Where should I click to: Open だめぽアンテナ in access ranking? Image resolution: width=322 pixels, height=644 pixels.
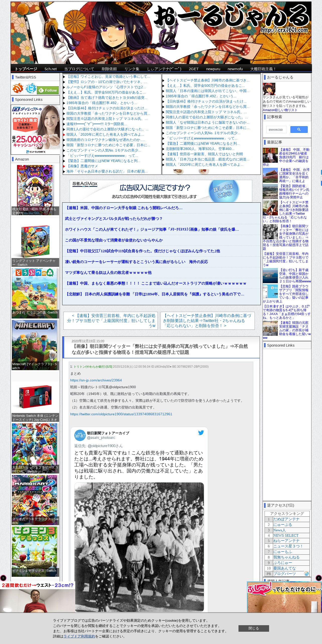[x=286, y=519]
